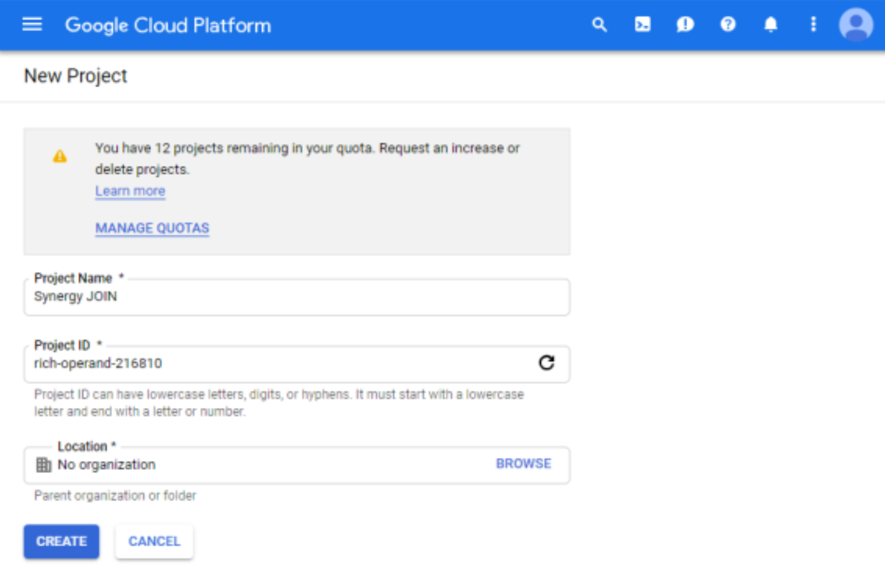Click the quota warning triangle icon
885x588 pixels.
60,156
